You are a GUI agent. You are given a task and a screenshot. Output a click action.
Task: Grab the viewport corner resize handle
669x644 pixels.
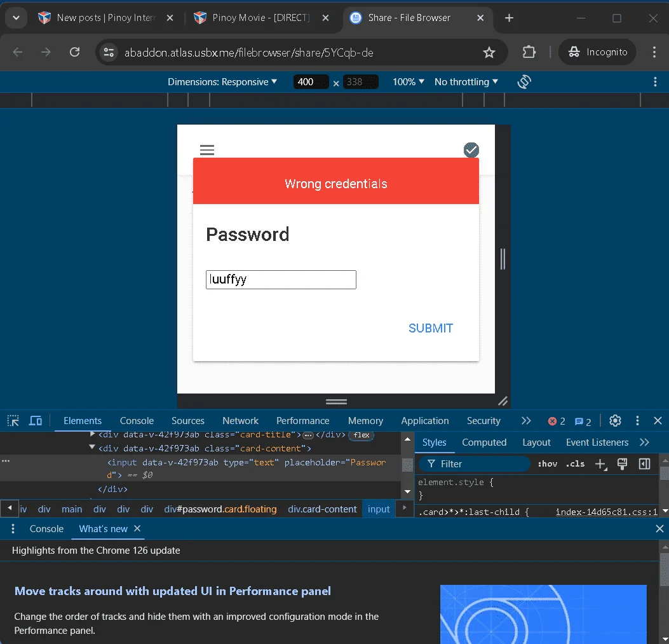503,401
